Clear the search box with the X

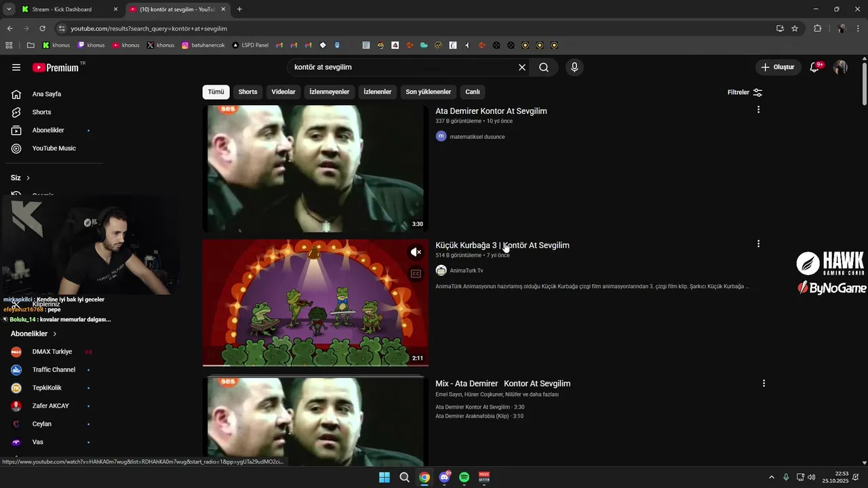[x=522, y=67]
